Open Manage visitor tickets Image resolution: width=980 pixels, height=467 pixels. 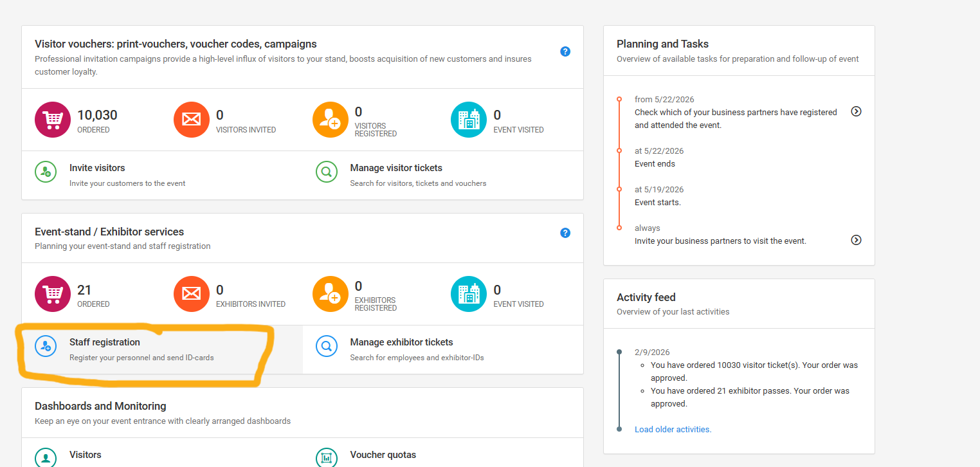(396, 168)
